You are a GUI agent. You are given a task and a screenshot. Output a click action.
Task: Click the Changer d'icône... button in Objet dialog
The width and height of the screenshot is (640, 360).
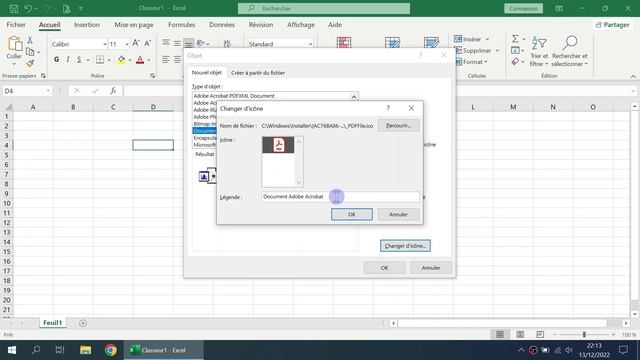[x=405, y=246]
